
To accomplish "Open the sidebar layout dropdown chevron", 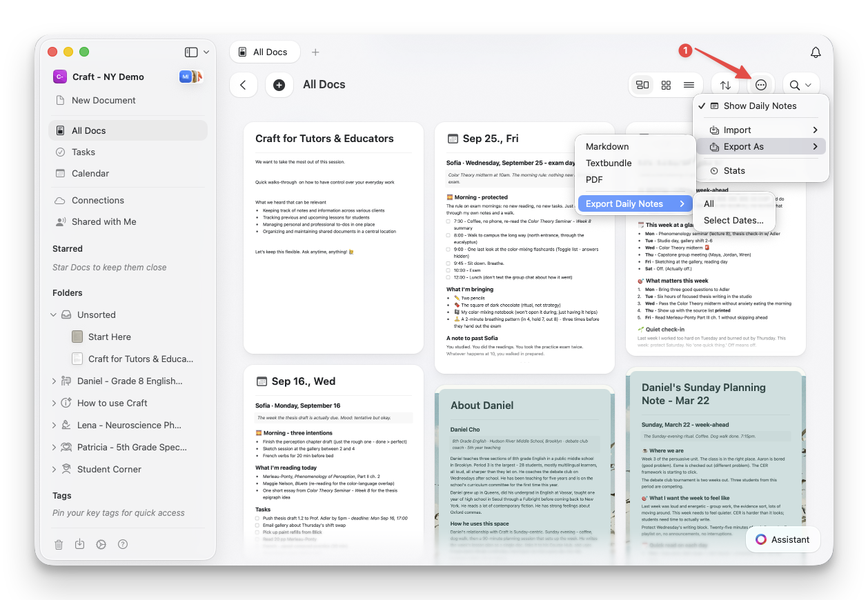I will (x=206, y=52).
